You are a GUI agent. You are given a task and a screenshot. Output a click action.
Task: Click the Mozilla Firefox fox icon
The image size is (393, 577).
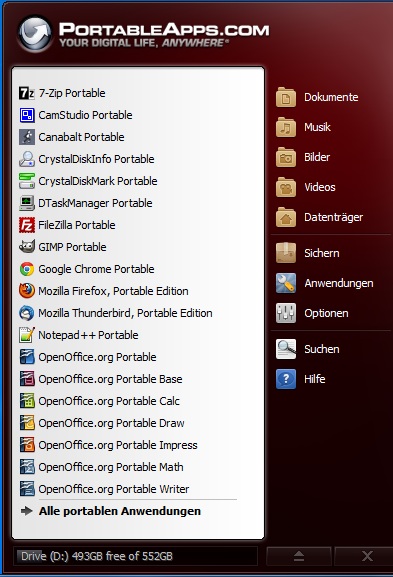coord(27,291)
